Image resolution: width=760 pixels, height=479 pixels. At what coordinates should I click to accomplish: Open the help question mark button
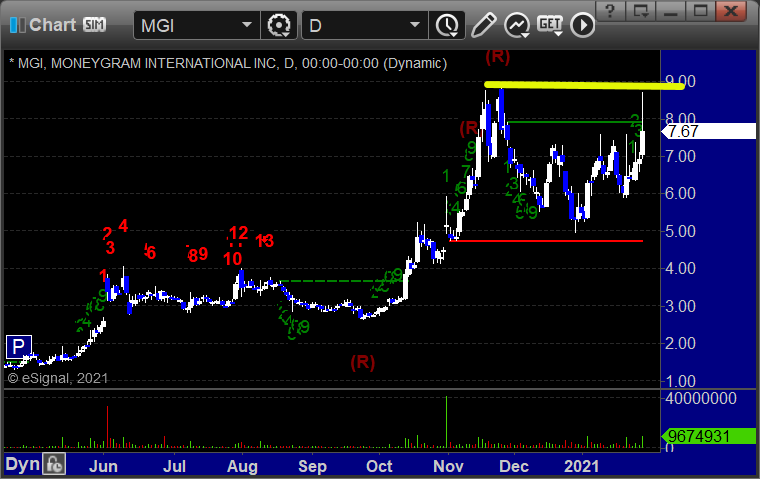point(610,10)
